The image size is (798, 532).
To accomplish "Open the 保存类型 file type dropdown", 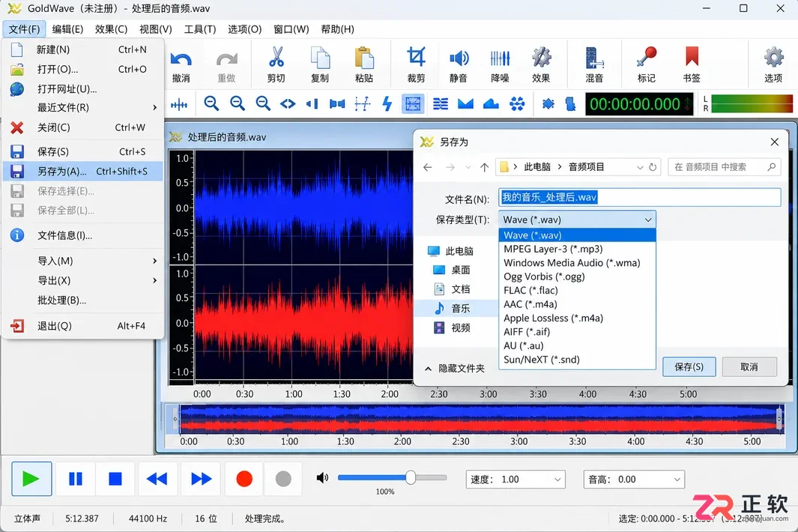I will [577, 220].
